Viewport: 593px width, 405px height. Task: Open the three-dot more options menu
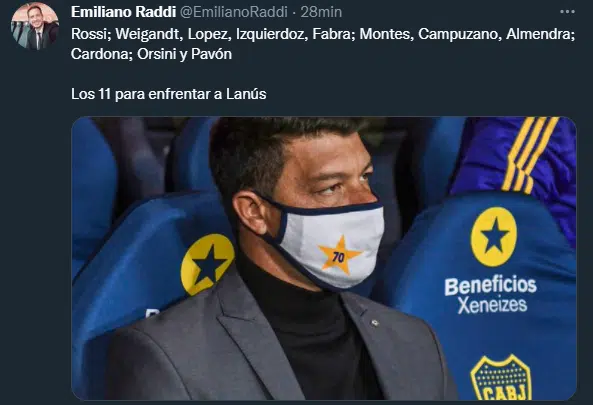click(x=567, y=12)
